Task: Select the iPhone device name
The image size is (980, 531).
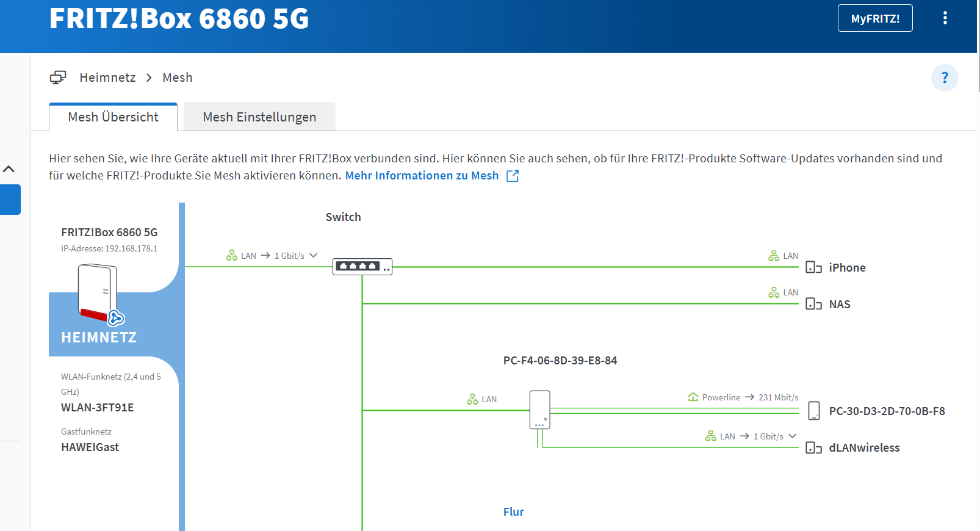Action: point(847,268)
